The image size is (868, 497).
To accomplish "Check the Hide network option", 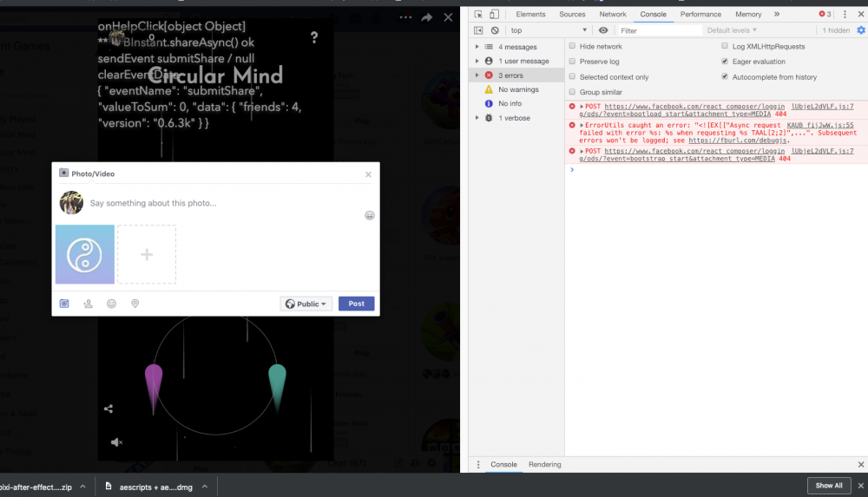I will pyautogui.click(x=572, y=46).
